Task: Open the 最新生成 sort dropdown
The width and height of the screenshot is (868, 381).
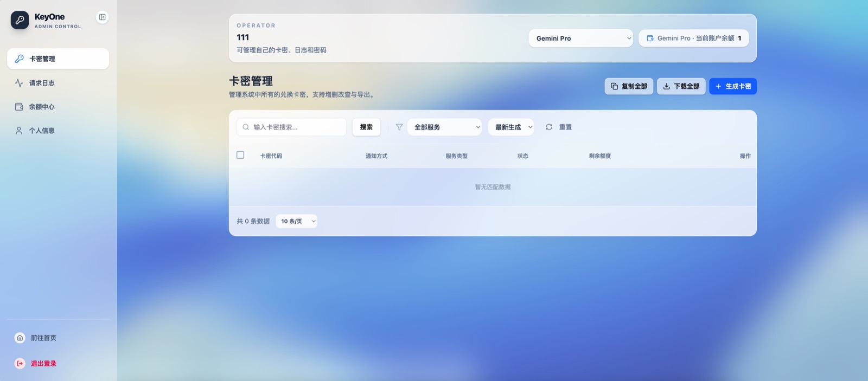Action: pos(511,127)
